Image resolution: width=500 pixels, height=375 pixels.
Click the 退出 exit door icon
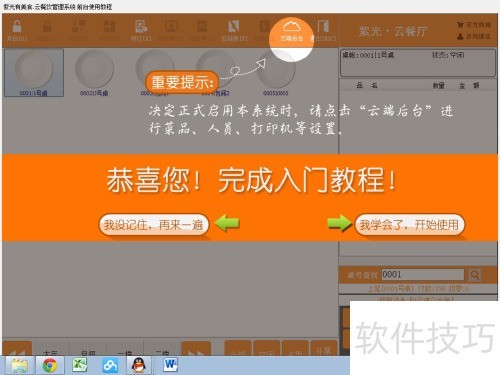click(x=323, y=30)
